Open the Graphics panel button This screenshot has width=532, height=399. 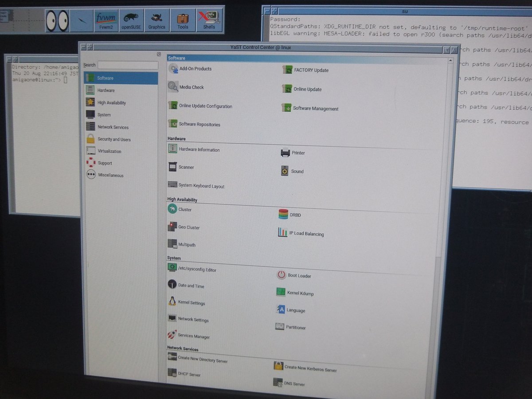156,20
